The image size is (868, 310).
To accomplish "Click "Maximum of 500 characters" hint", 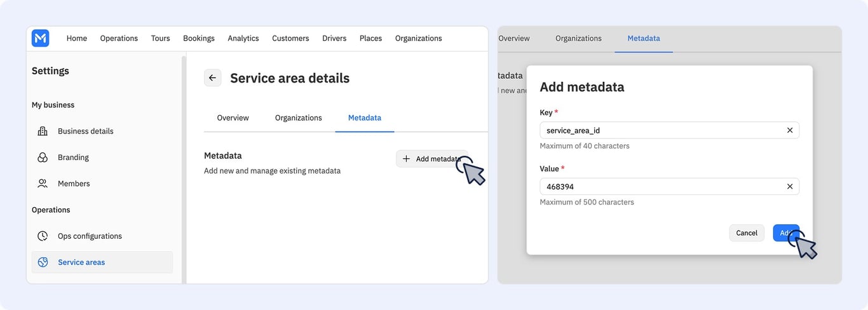I will point(587,203).
